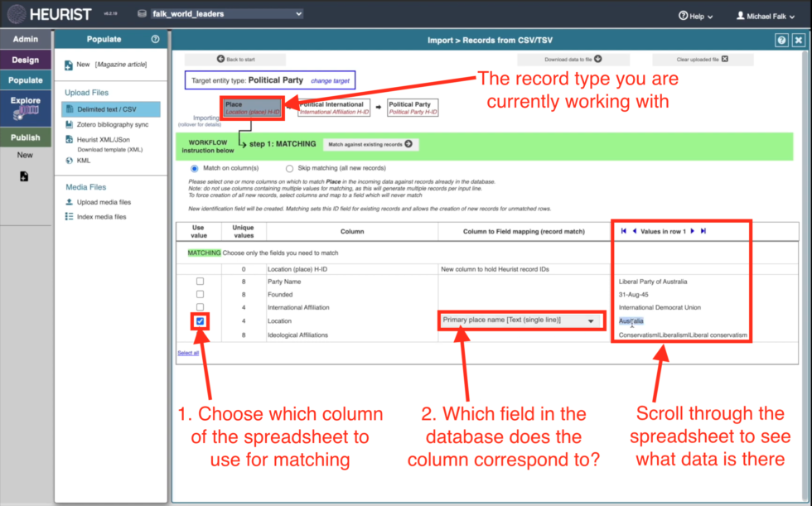
Task: Click Match against existing records button
Action: click(370, 144)
